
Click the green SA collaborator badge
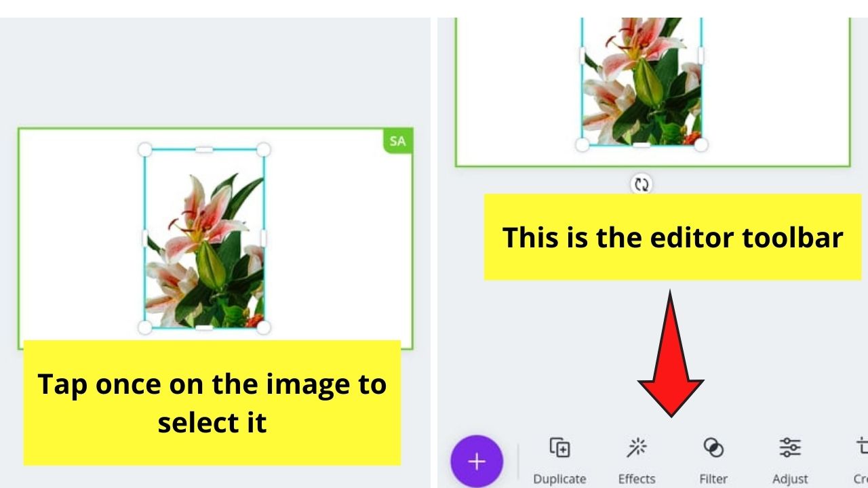coord(398,141)
